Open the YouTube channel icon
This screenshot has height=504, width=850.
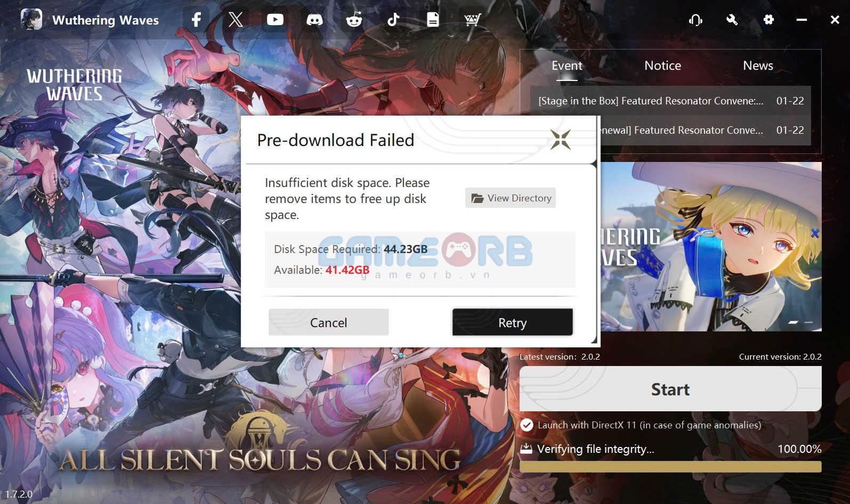point(275,20)
